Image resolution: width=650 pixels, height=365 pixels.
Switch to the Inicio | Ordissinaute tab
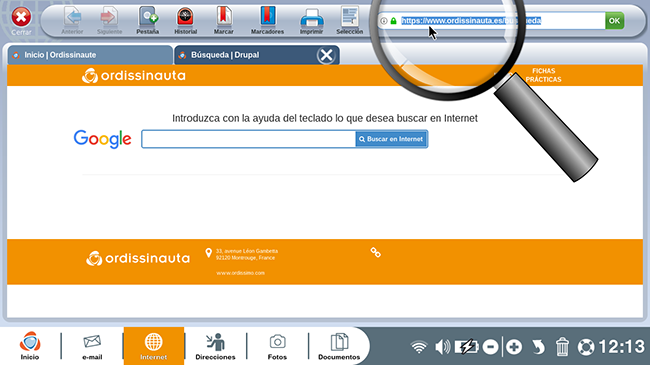(90, 55)
